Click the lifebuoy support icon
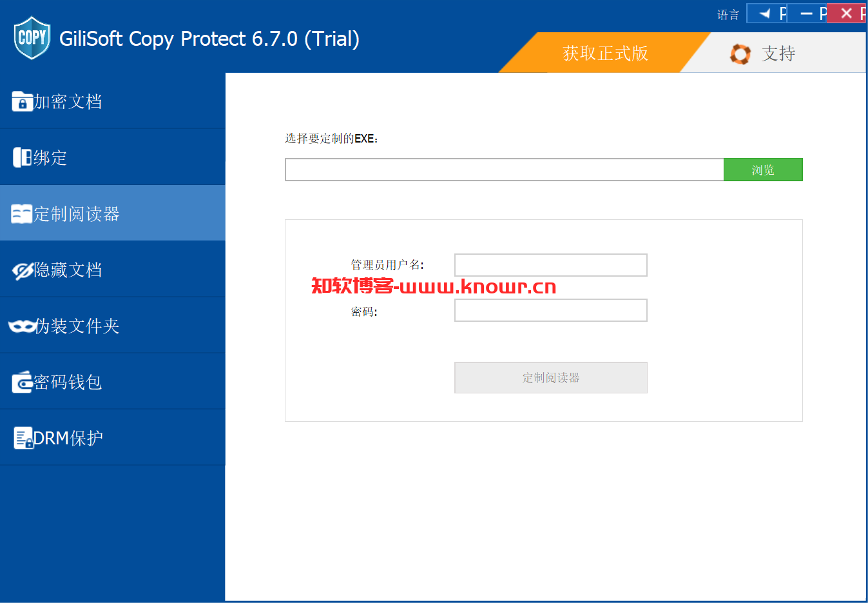868x603 pixels. click(x=740, y=54)
